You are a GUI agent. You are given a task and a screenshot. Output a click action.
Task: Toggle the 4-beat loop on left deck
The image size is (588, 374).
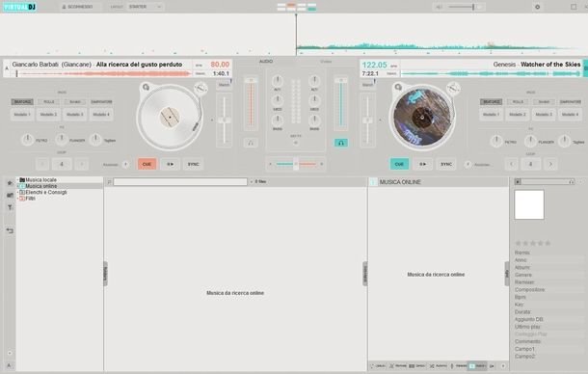(62, 164)
